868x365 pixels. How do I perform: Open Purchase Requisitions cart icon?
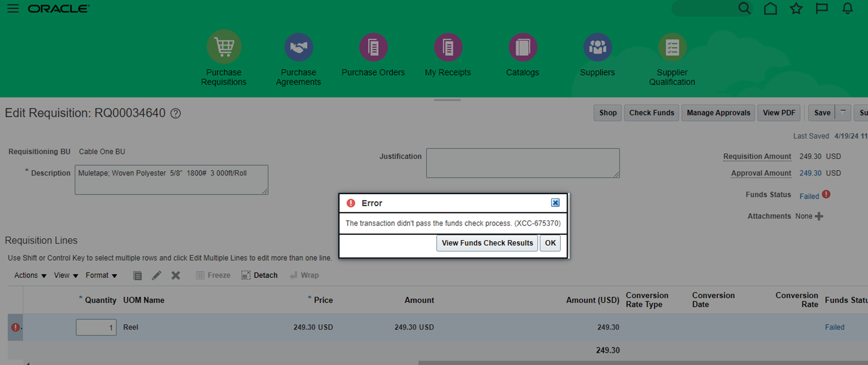[x=224, y=47]
